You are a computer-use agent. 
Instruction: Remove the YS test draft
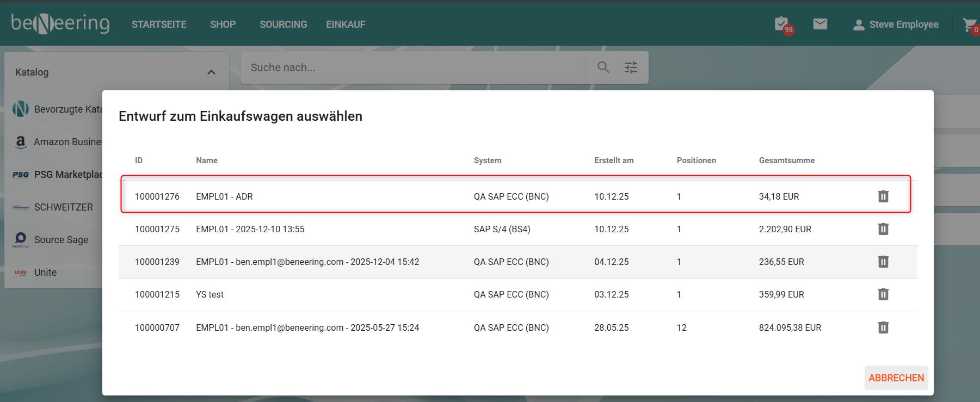883,294
